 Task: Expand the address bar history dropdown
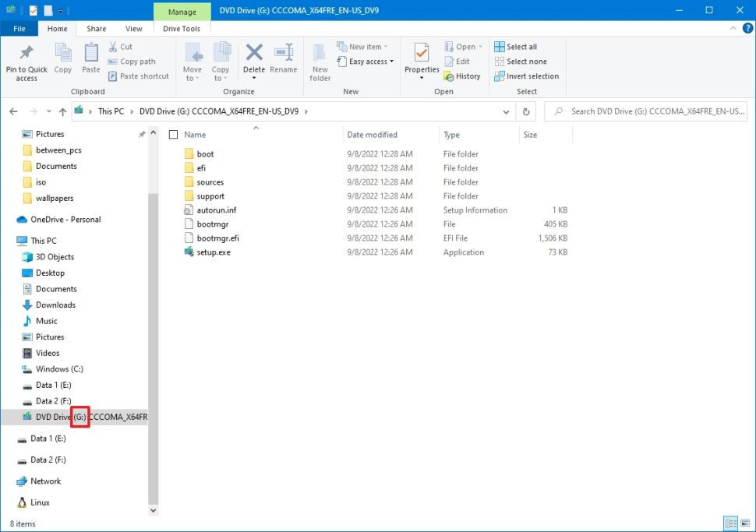click(506, 112)
